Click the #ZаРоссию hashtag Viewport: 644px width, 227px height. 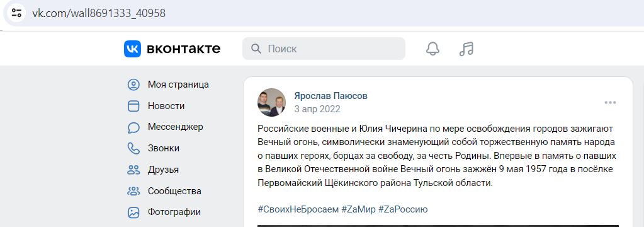coord(403,209)
